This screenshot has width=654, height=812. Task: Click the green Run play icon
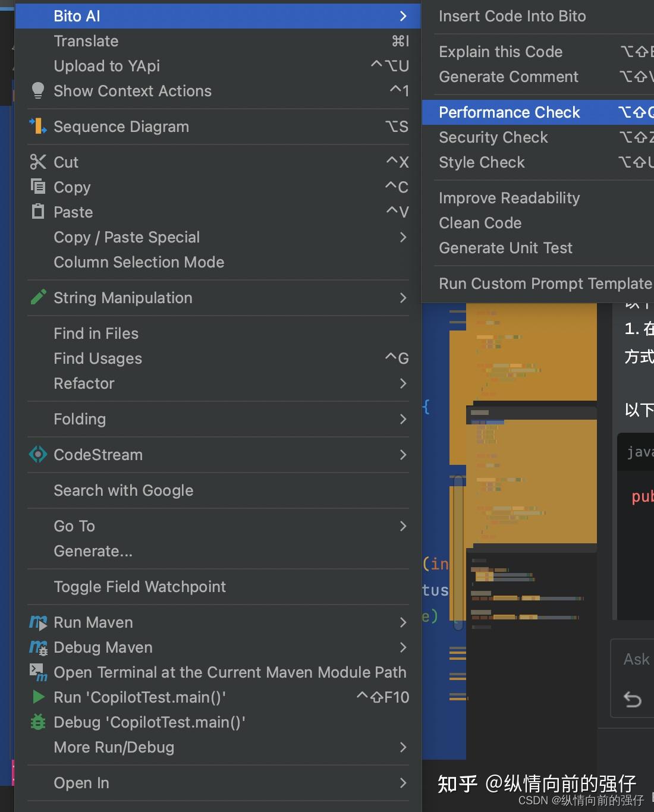tap(38, 697)
